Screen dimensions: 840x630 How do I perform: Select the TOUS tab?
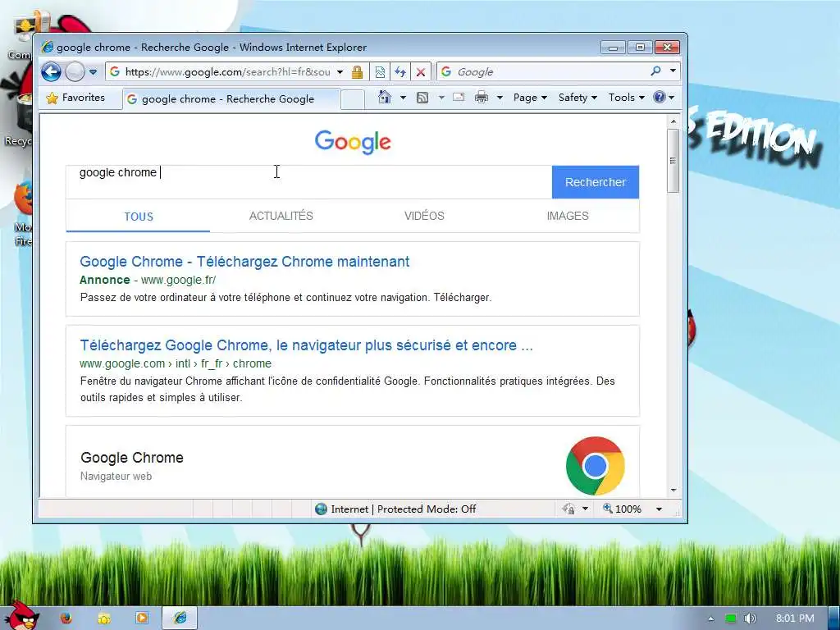138,217
